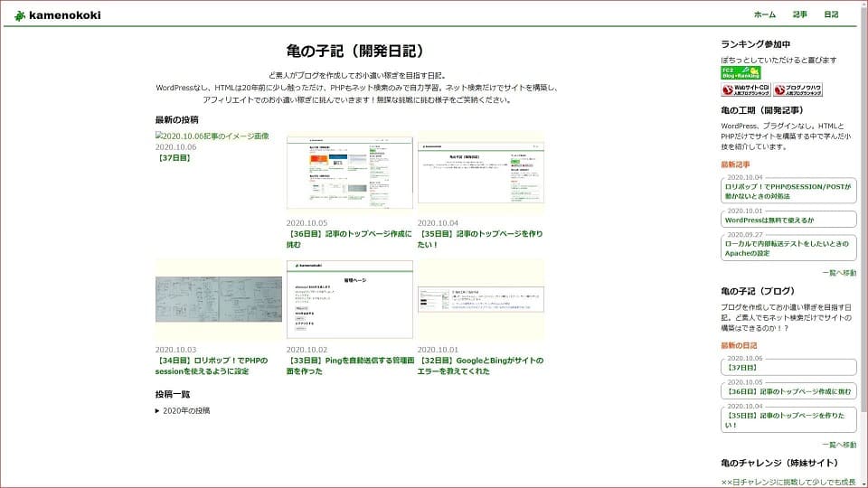Open 【34日目】ロリポップ！でPHPのsession link
Viewport: 868px width, 488px height.
(212, 366)
